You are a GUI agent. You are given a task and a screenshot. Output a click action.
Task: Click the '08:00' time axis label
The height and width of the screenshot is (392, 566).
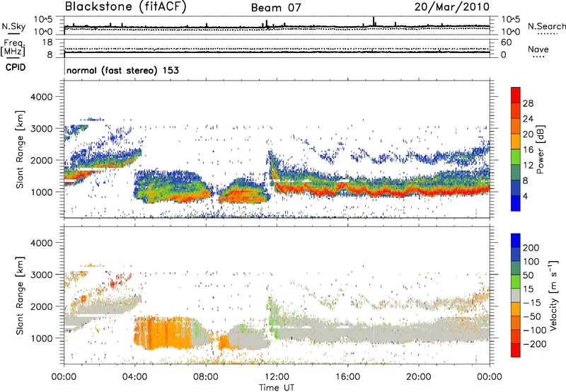pos(206,377)
